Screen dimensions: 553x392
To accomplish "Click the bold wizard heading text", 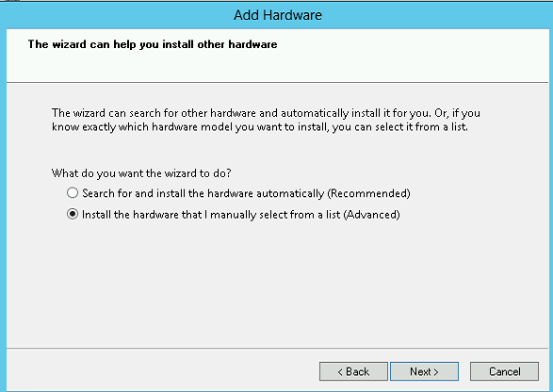I will [x=153, y=44].
